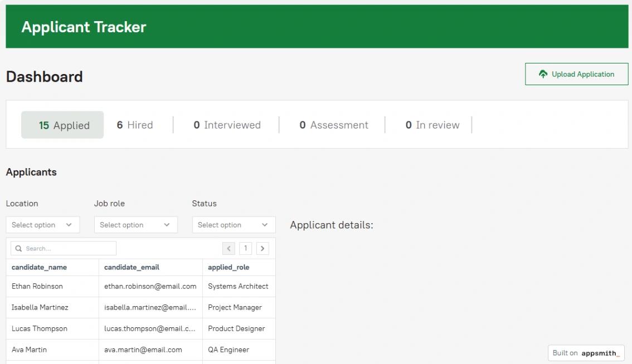Open the Status filter dropdown
Image resolution: width=632 pixels, height=364 pixels.
pyautogui.click(x=234, y=225)
